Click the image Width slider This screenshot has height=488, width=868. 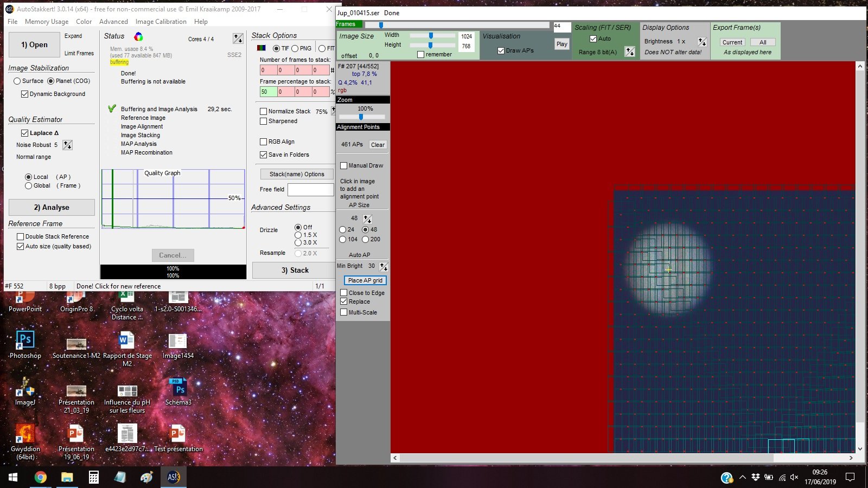point(432,35)
